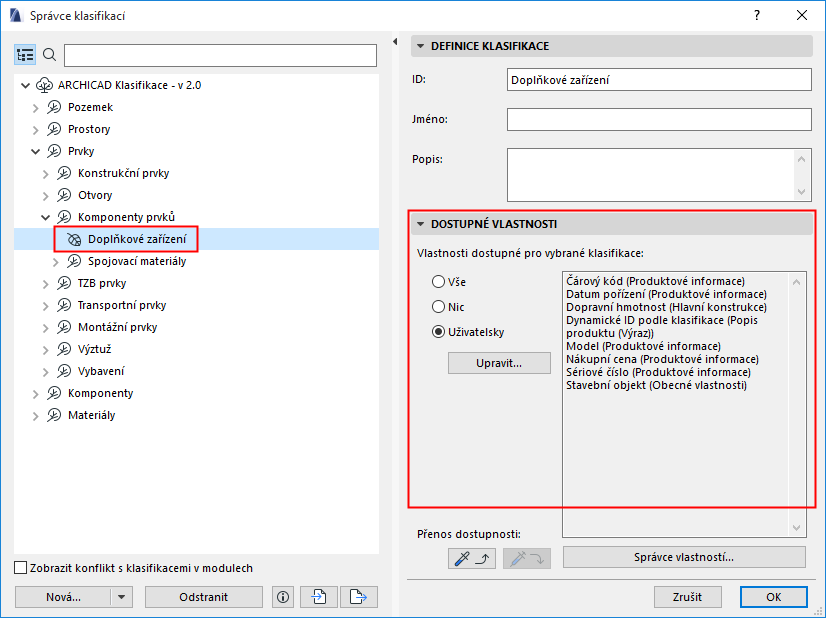
Task: Click the Odstranit button
Action: 203,597
